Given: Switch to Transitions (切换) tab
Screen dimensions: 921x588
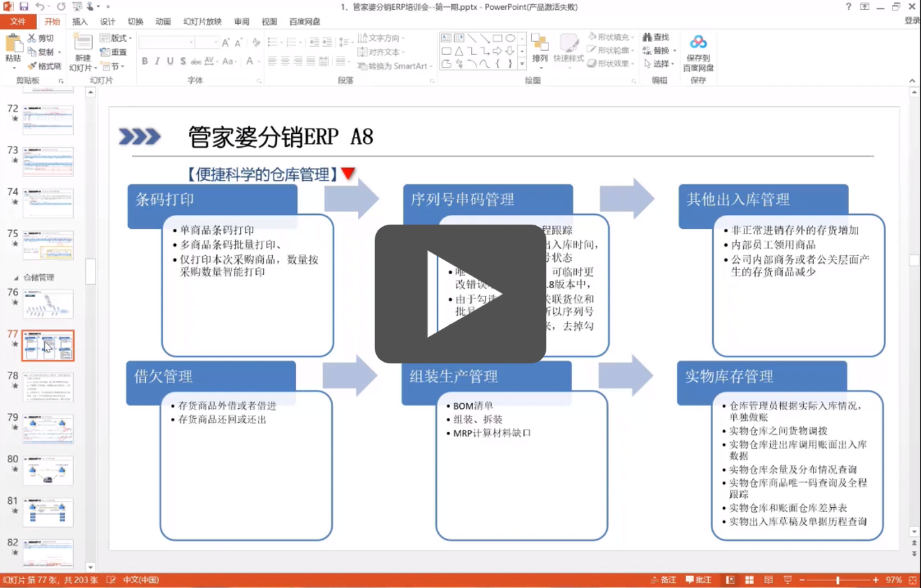Looking at the screenshot, I should click(x=135, y=22).
